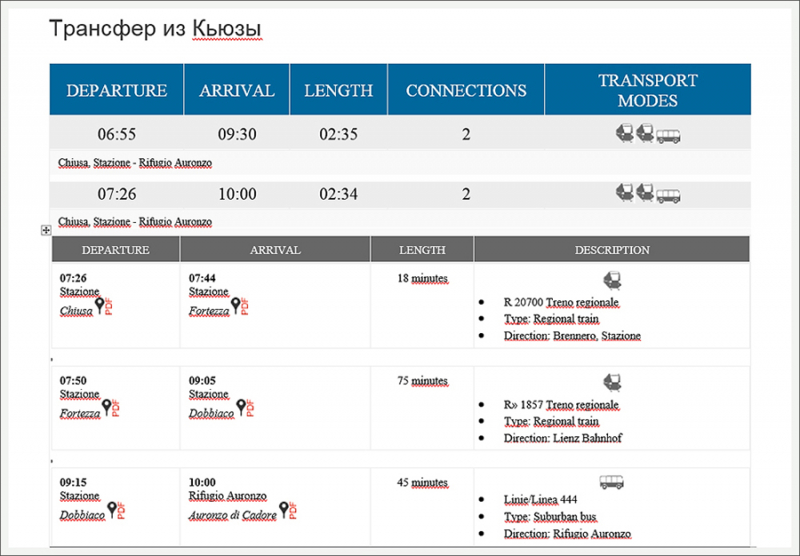Click train icon above R» 1857 description
800x556 pixels.
point(612,383)
